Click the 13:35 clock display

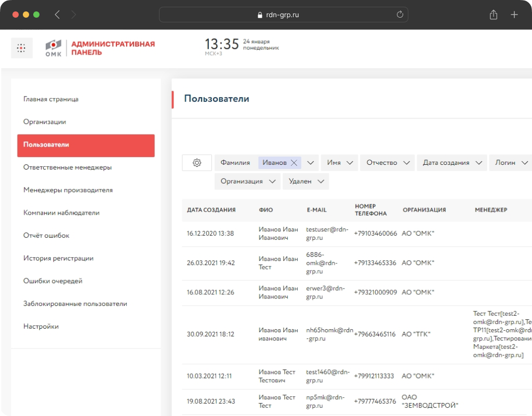click(222, 44)
